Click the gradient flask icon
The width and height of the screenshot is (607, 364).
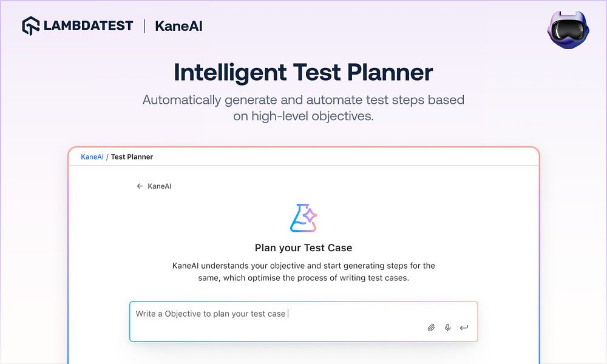coord(303,218)
